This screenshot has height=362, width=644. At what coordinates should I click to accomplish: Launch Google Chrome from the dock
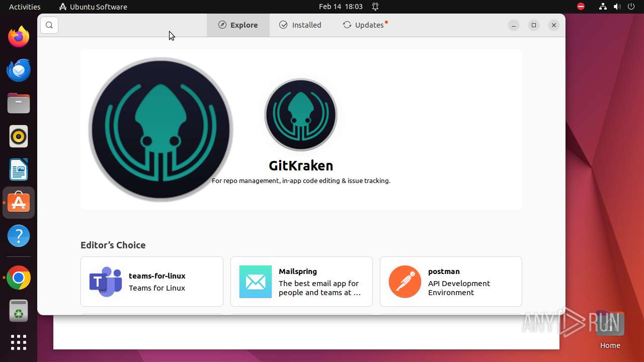coord(19,278)
